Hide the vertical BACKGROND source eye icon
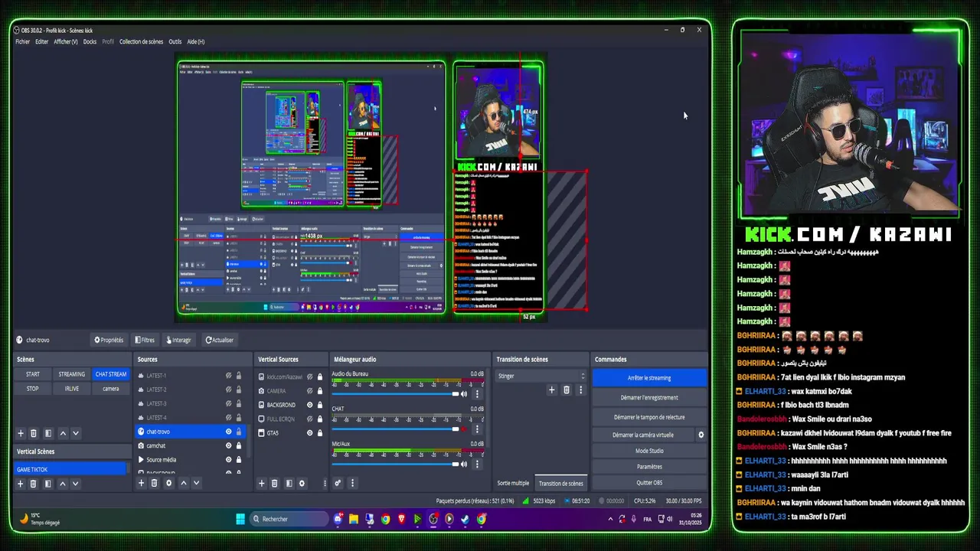Screen dimensions: 980x551 pyautogui.click(x=310, y=405)
